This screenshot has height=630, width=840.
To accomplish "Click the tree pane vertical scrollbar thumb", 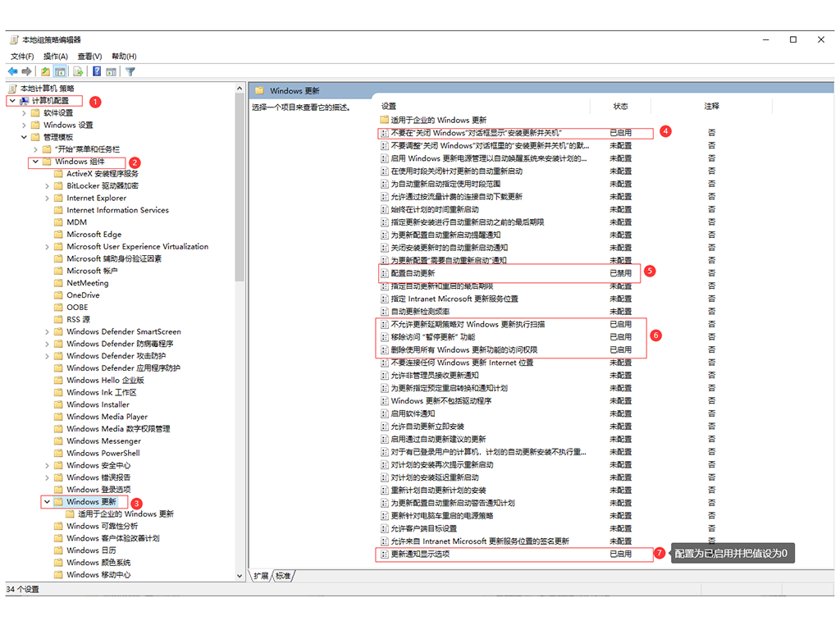I will tap(240, 188).
